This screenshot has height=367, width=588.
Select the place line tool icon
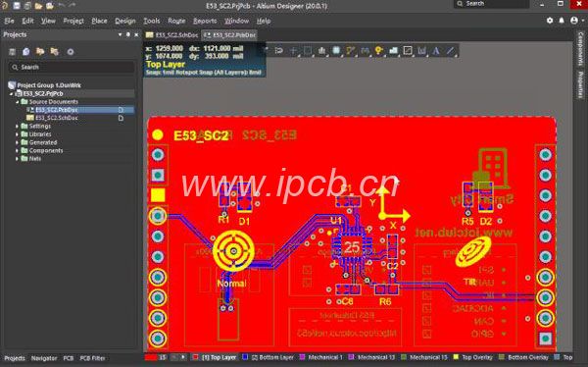coord(451,51)
